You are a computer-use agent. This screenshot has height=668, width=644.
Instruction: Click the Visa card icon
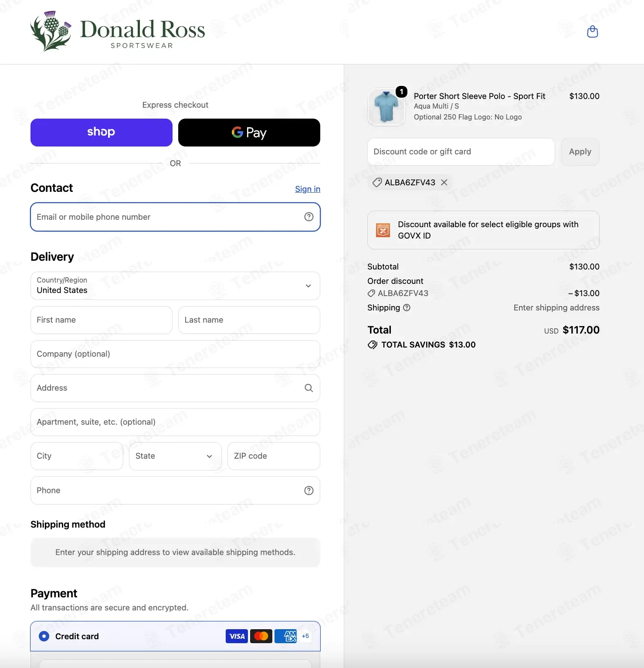point(237,636)
